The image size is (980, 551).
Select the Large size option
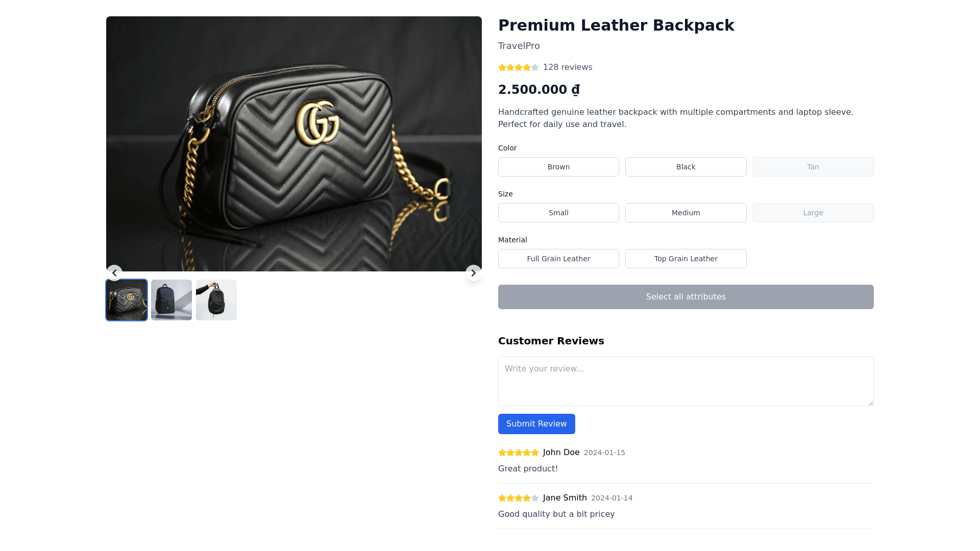tap(813, 213)
